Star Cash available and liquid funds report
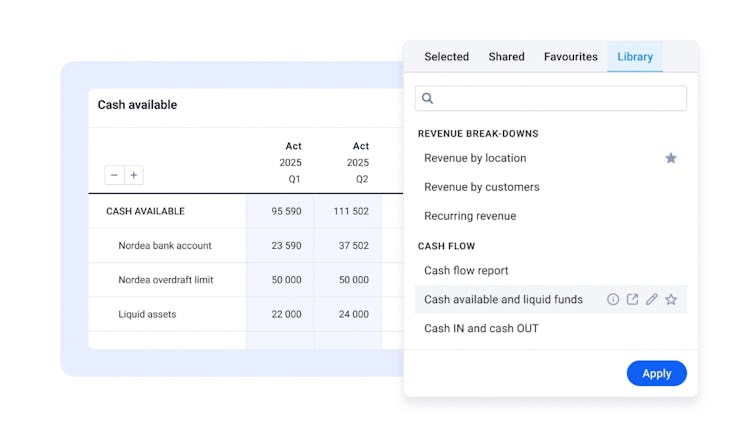This screenshot has height=422, width=750. pos(671,299)
